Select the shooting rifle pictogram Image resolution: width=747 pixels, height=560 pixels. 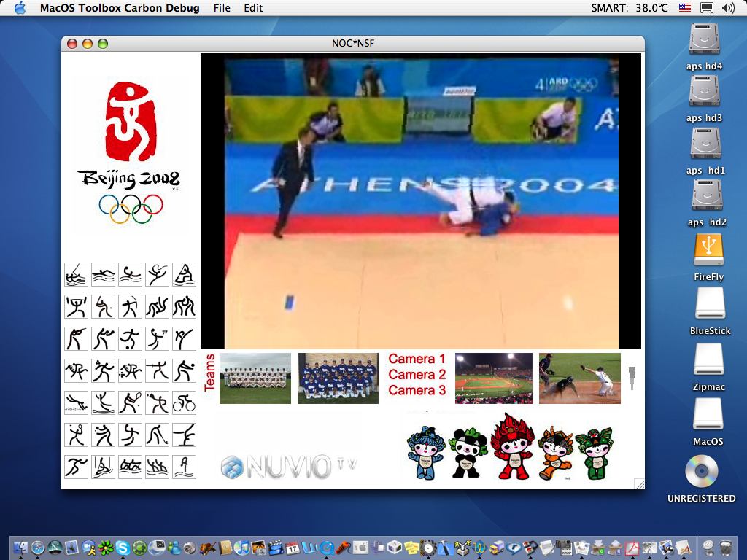tap(76, 338)
